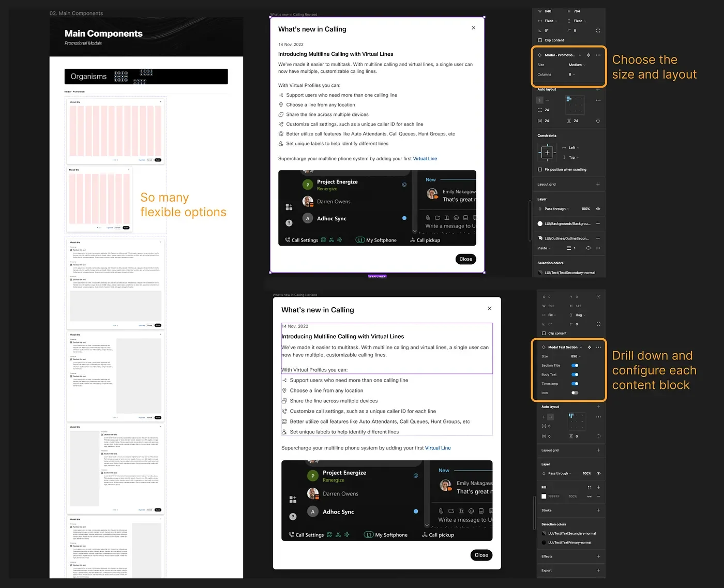The width and height of the screenshot is (724, 588).
Task: Turn off the Timestamp toggle
Action: (575, 384)
